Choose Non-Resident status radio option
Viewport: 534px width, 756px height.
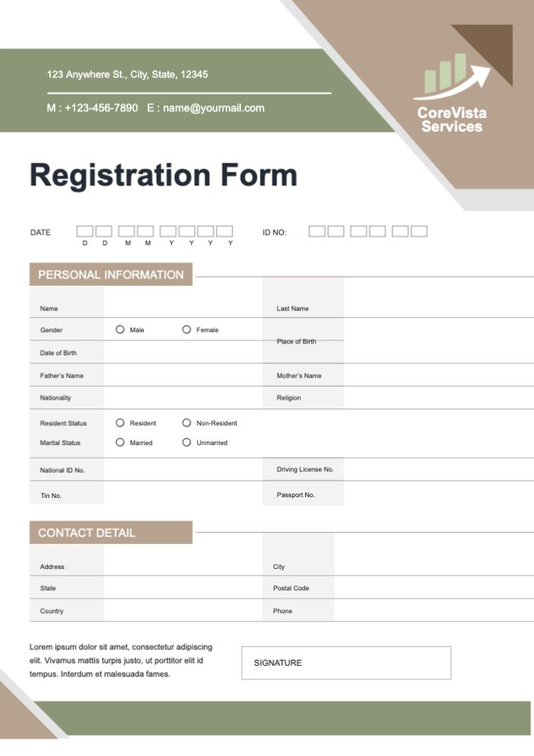point(186,423)
